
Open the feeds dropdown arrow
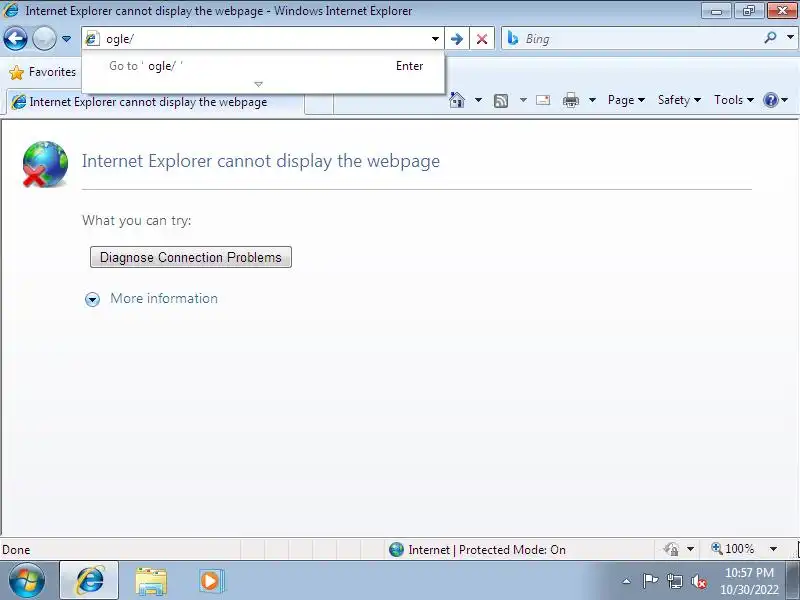pyautogui.click(x=523, y=100)
